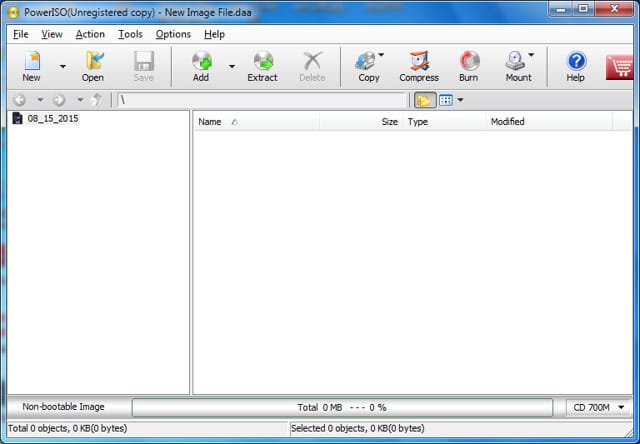Toggle the folder tree pane button

425,100
